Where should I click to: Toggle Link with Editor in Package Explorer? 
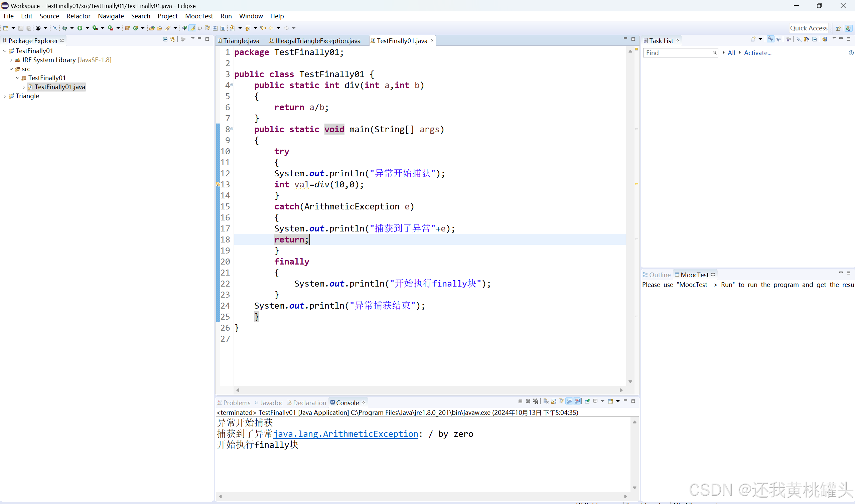(x=173, y=39)
